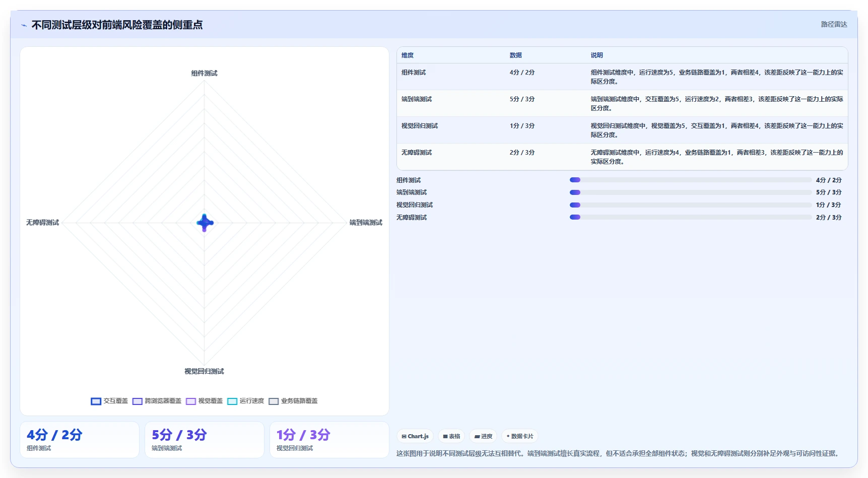Click the 视觉回归测试 label in the progress list
The height and width of the screenshot is (478, 868).
coord(415,205)
